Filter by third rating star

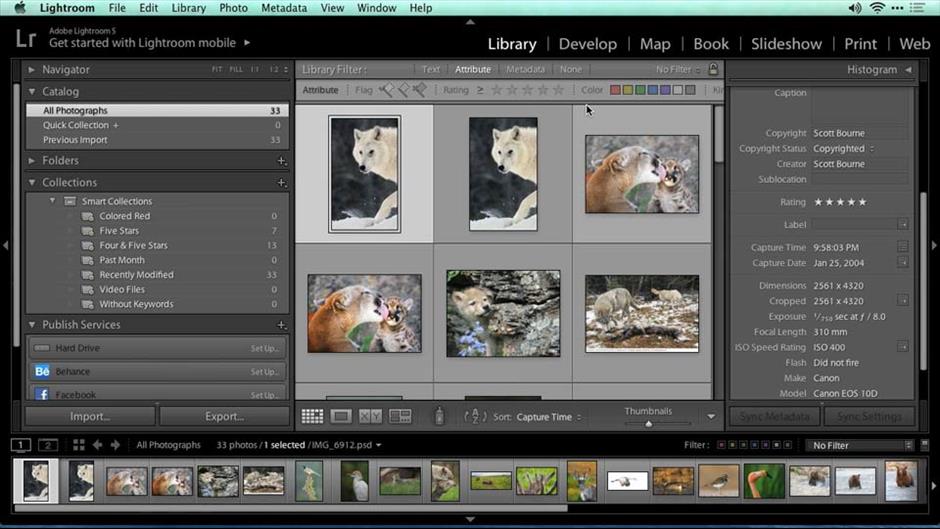(x=528, y=90)
